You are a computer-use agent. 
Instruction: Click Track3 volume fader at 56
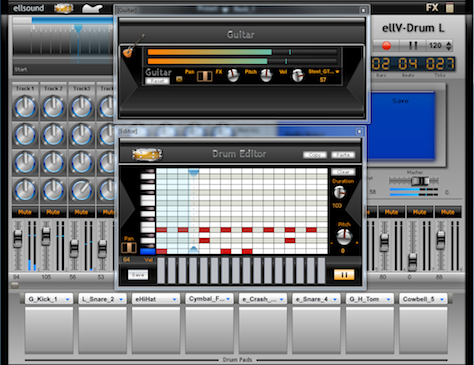click(x=74, y=248)
